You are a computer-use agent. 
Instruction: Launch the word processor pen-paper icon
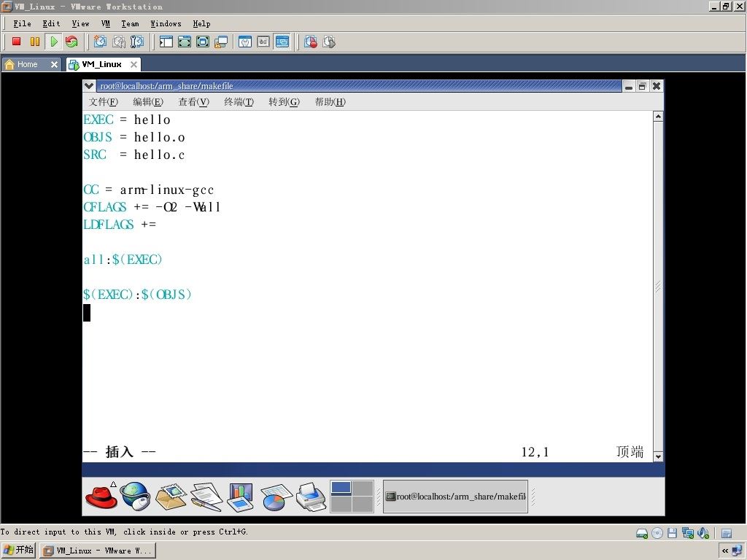206,496
